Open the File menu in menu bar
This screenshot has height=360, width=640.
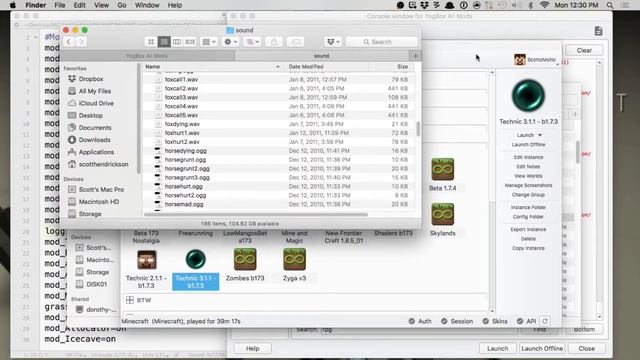point(60,5)
